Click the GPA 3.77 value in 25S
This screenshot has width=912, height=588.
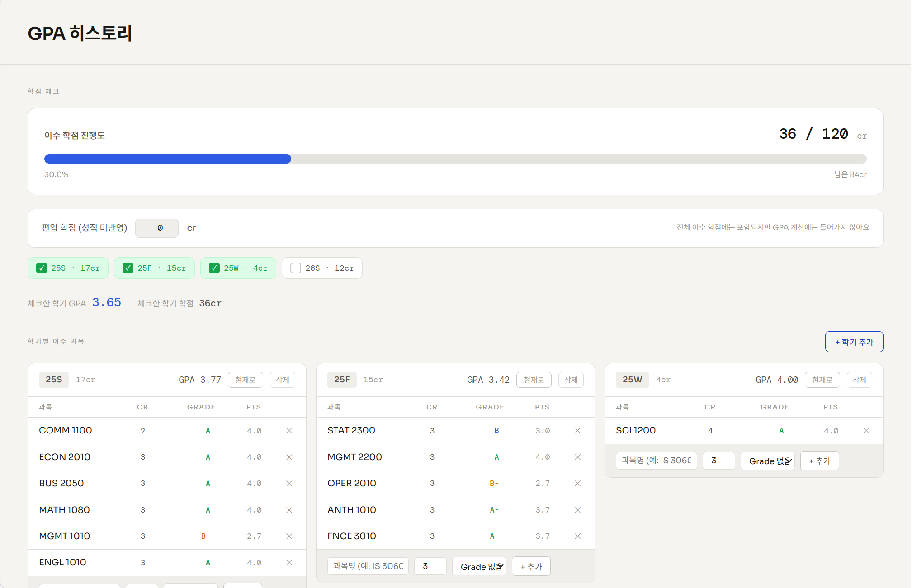[200, 380]
